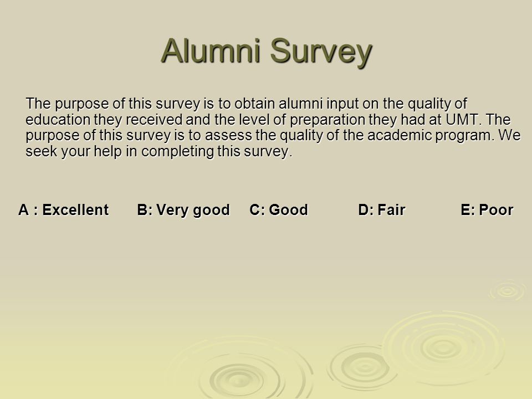Select the A : Excellent rating
The image size is (532, 399).
63,209
